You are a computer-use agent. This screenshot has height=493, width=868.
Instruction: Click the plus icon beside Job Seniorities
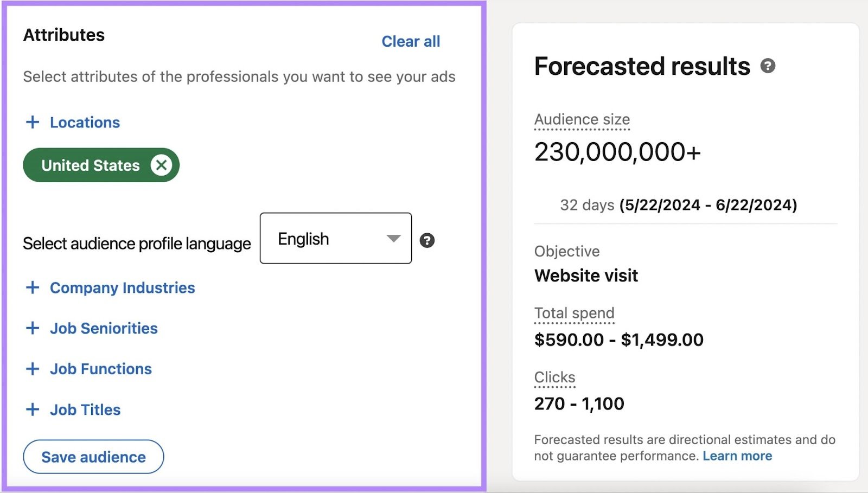[x=33, y=328]
